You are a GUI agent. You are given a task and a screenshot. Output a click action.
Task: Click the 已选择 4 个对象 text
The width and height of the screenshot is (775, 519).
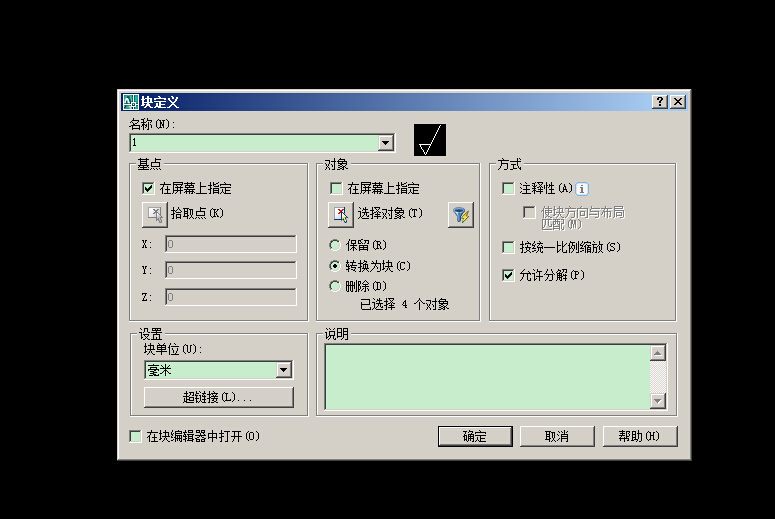tap(404, 304)
